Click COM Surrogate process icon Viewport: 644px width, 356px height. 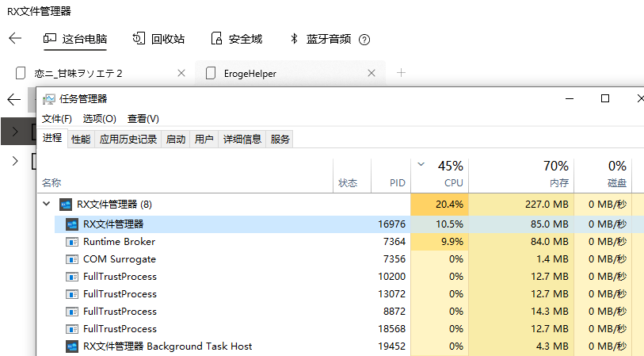click(72, 259)
